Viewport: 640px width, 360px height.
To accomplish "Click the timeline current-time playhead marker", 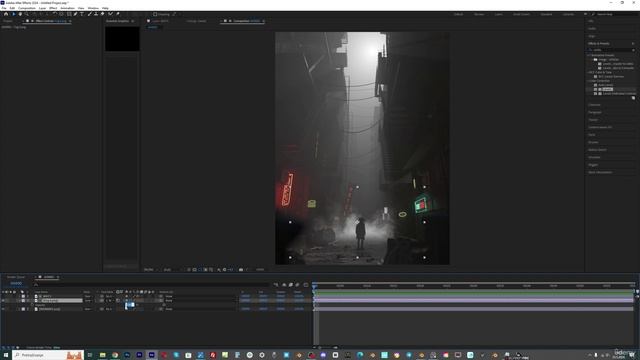I will (x=314, y=287).
